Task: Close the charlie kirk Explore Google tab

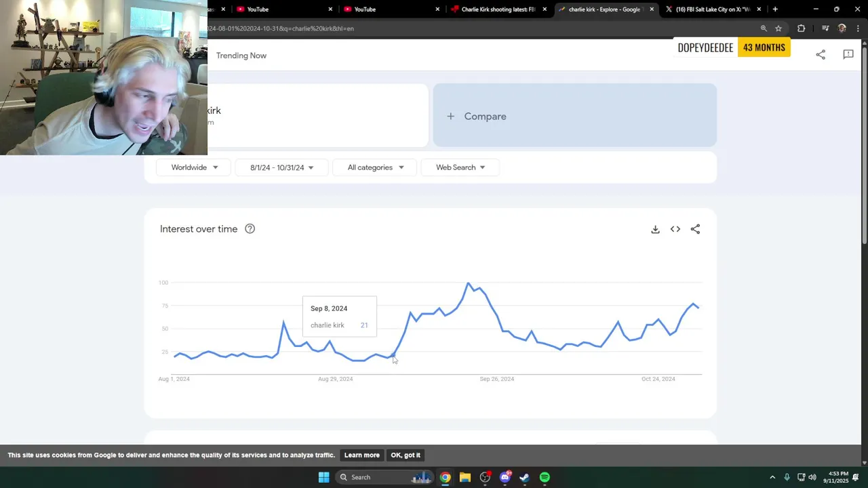Action: 652,9
